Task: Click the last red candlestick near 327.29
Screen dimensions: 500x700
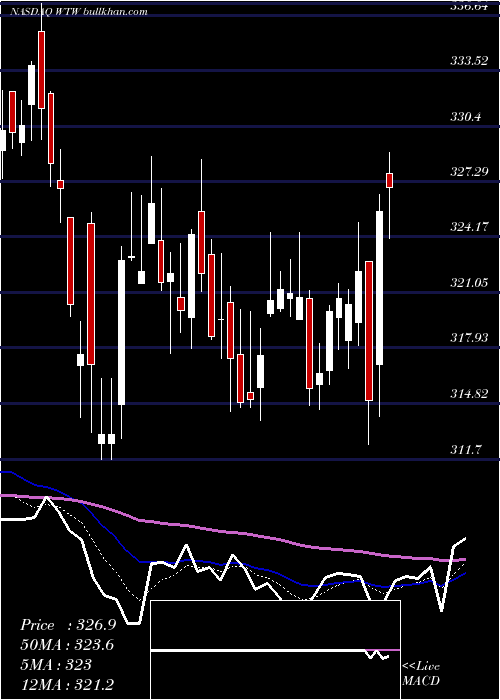Action: click(390, 180)
